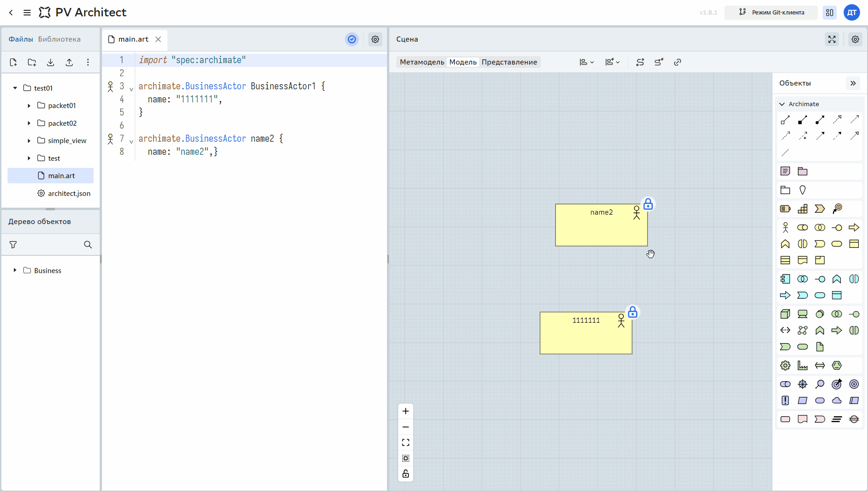Toggle the lock on the 1111111 node
868x492 pixels.
click(x=633, y=312)
